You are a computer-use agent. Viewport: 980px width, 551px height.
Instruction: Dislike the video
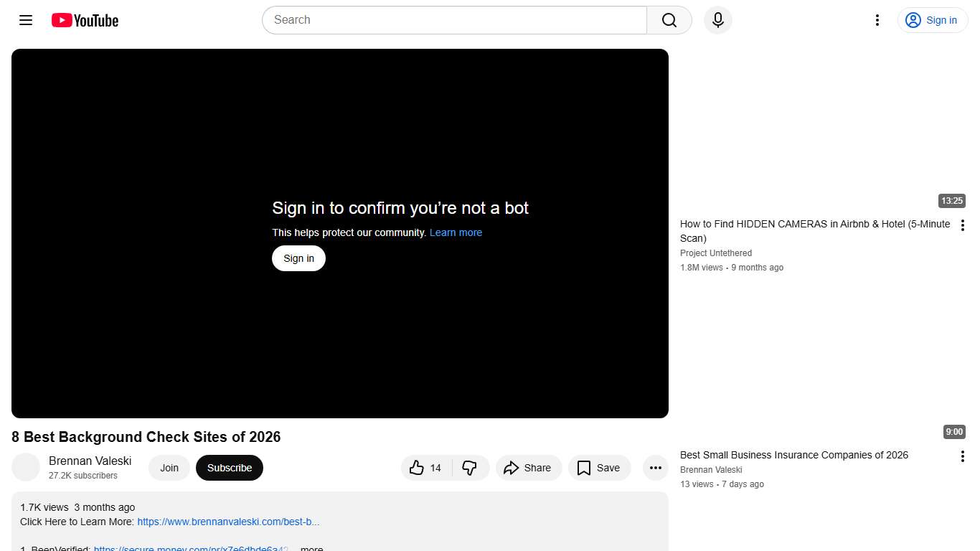tap(471, 468)
